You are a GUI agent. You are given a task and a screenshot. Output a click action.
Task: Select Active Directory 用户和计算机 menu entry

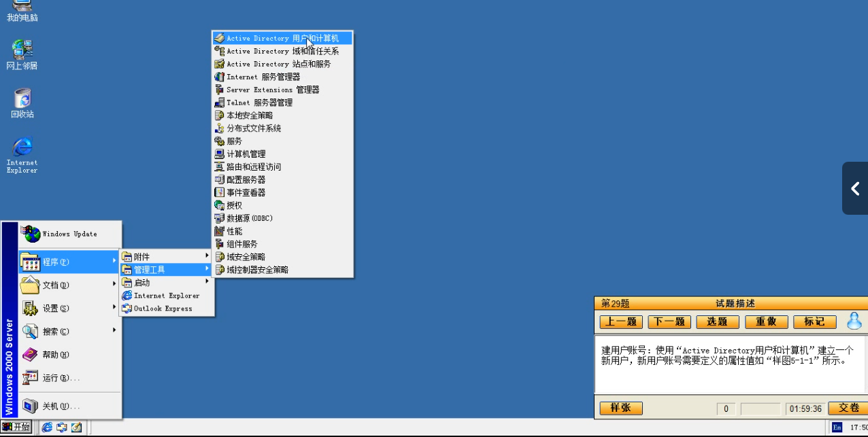tap(282, 38)
